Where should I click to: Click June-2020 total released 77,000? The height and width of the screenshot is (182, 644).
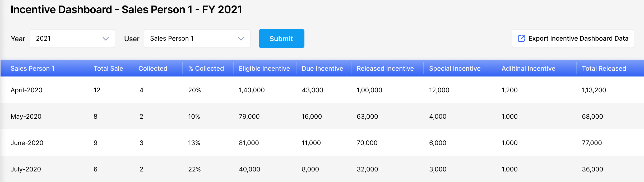pyautogui.click(x=592, y=143)
